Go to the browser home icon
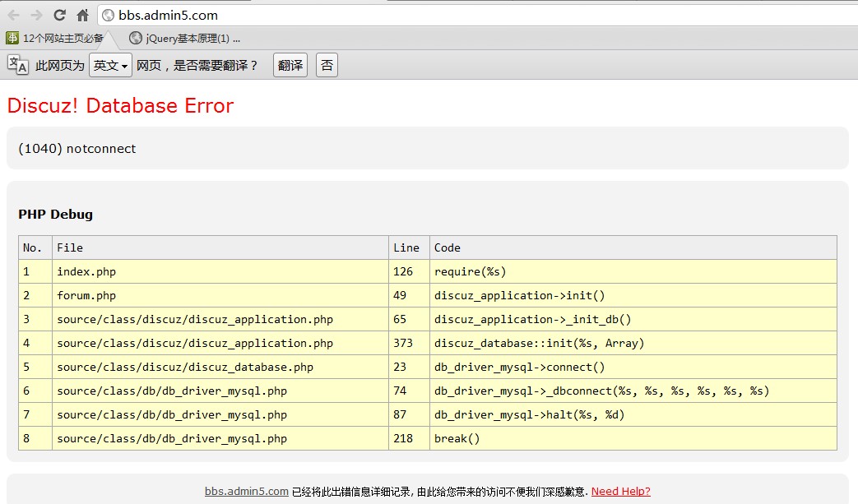The height and width of the screenshot is (504, 858). (82, 16)
